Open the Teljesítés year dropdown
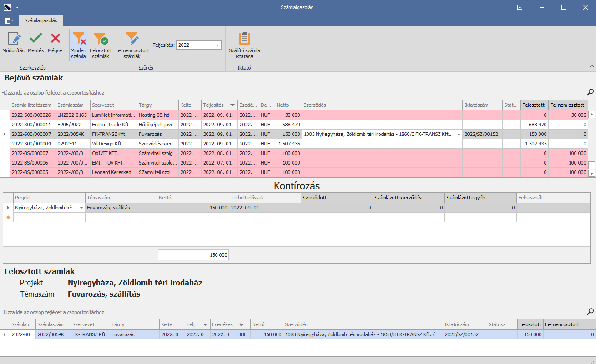This screenshot has height=364, width=596. [218, 45]
